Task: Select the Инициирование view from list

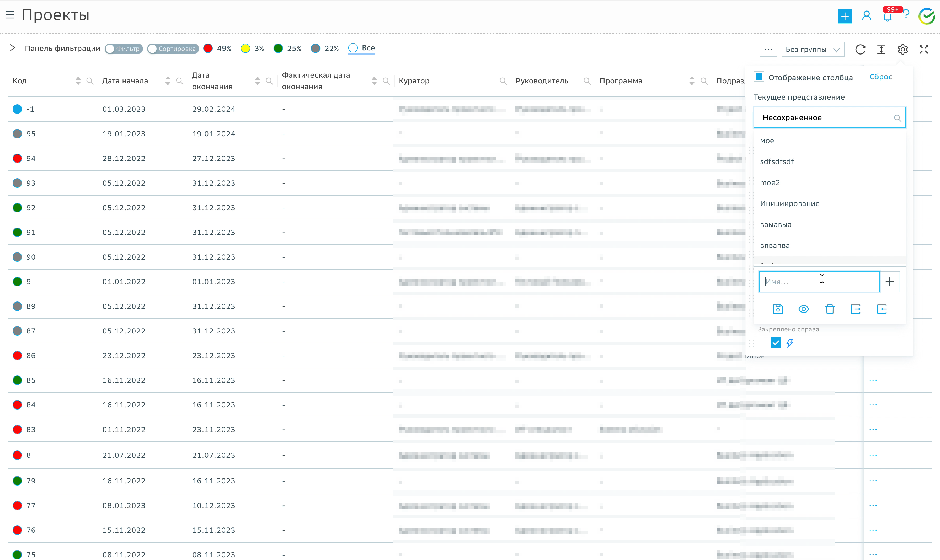Action: [x=790, y=203]
